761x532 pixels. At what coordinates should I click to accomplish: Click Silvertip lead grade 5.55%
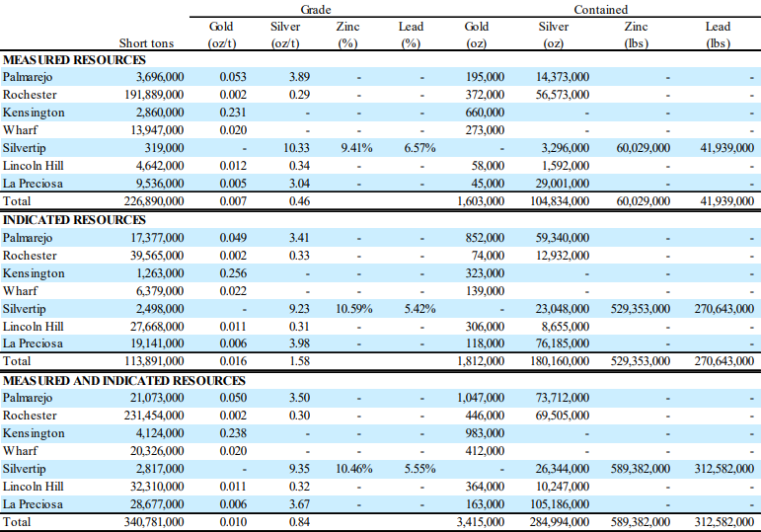pyautogui.click(x=419, y=469)
